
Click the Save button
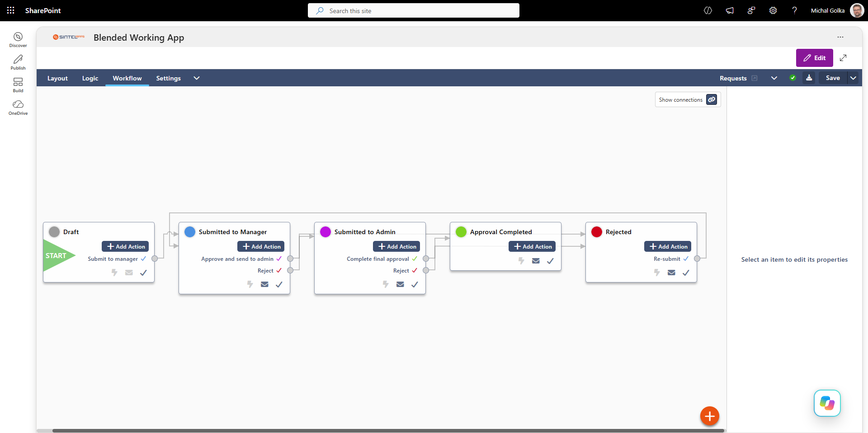tap(833, 78)
